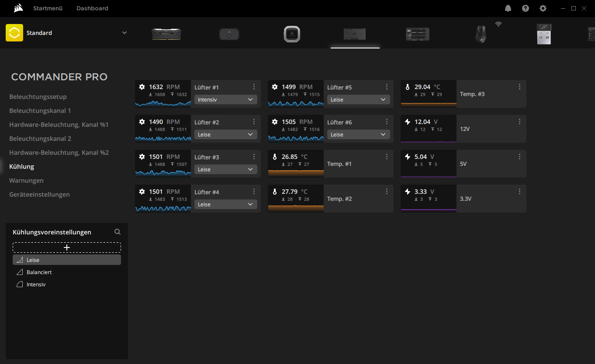This screenshot has width=595, height=364.
Task: Click the Lüfter #1 RPM graph
Action: (x=163, y=103)
